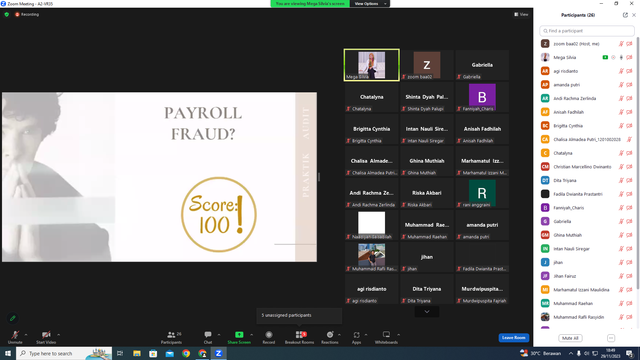Select Muhammad Rafli video tile with photo
This screenshot has width=640, height=360.
coord(371,257)
